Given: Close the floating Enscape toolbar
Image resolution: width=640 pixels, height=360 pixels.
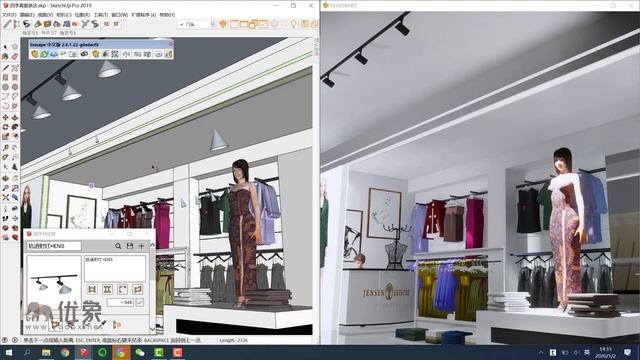Looking at the screenshot, I should pyautogui.click(x=171, y=44).
